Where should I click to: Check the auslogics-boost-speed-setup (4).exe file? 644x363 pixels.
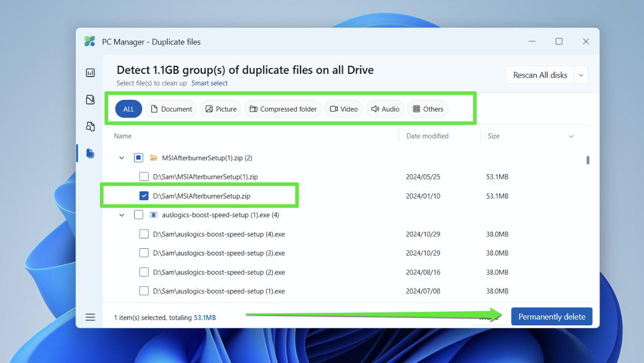tap(144, 234)
